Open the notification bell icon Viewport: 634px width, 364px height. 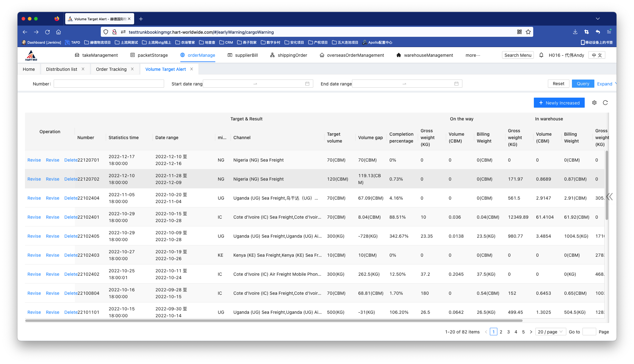541,55
